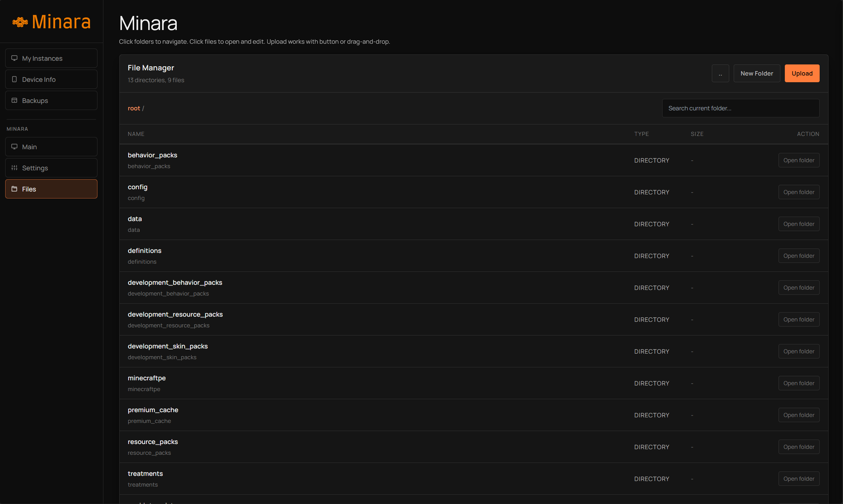Click the orange Minara logo icon

(x=20, y=22)
